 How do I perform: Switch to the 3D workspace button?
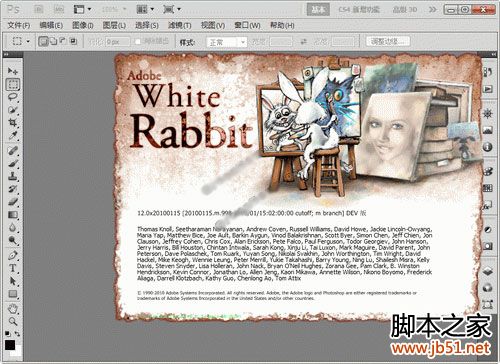coord(405,9)
